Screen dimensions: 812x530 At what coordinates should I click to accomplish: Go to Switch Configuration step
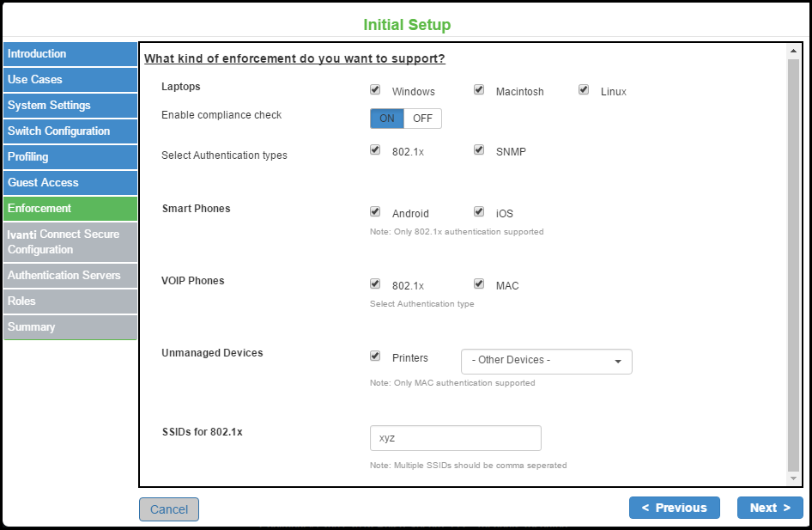click(70, 131)
